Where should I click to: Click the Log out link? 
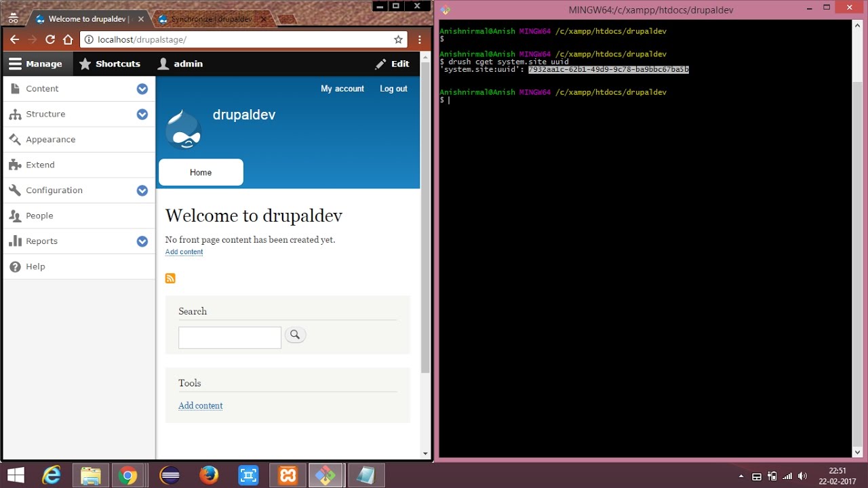393,89
